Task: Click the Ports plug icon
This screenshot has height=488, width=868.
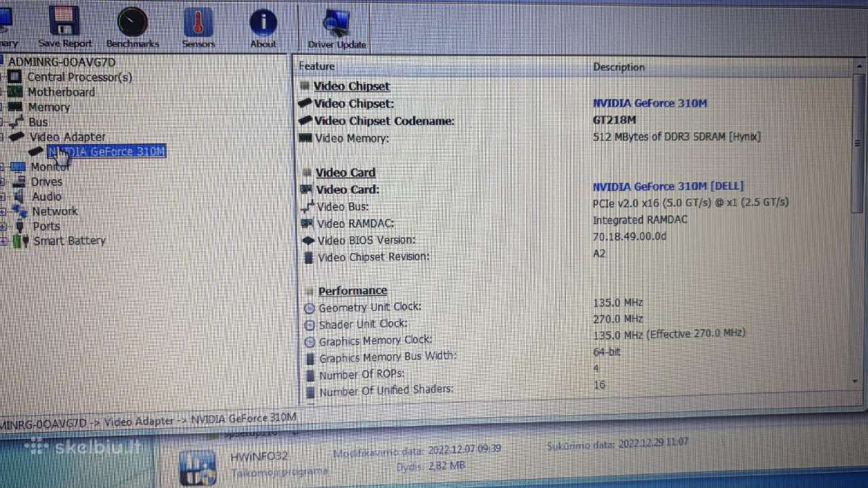Action: [20, 226]
